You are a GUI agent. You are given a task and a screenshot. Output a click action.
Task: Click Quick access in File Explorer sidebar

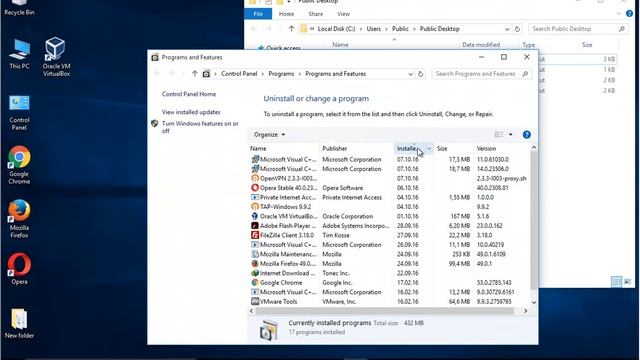coord(283,48)
